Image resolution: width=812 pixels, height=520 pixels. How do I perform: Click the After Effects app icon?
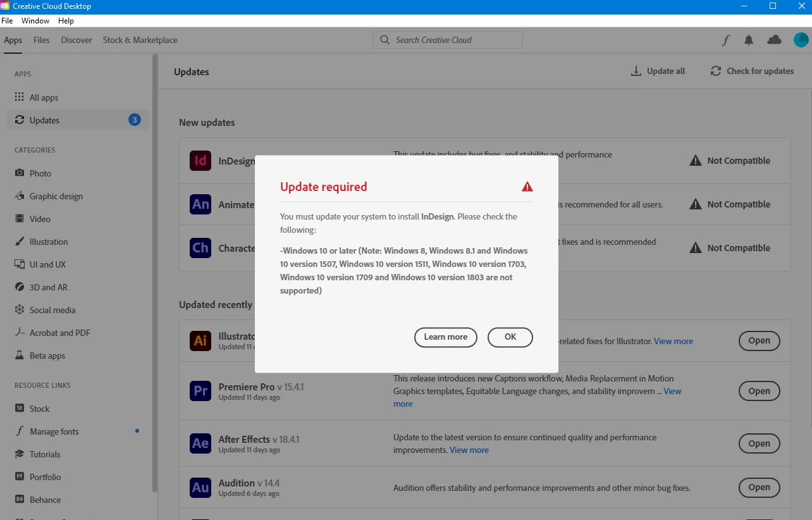(200, 443)
